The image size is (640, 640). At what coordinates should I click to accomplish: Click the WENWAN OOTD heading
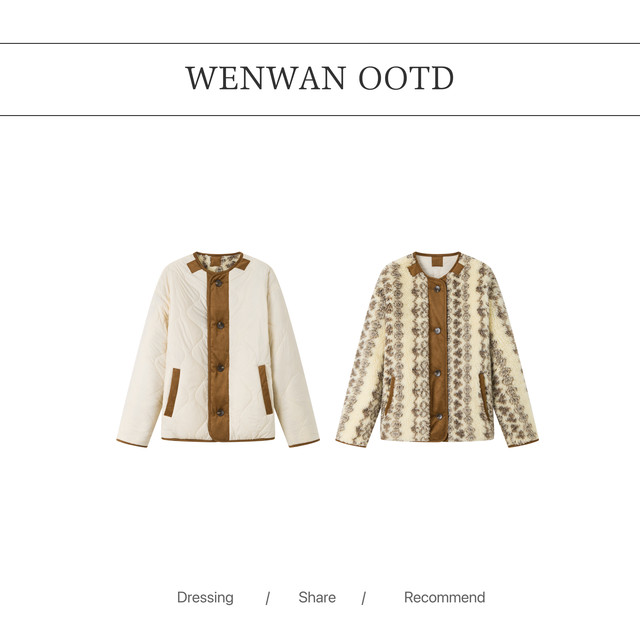320,78
